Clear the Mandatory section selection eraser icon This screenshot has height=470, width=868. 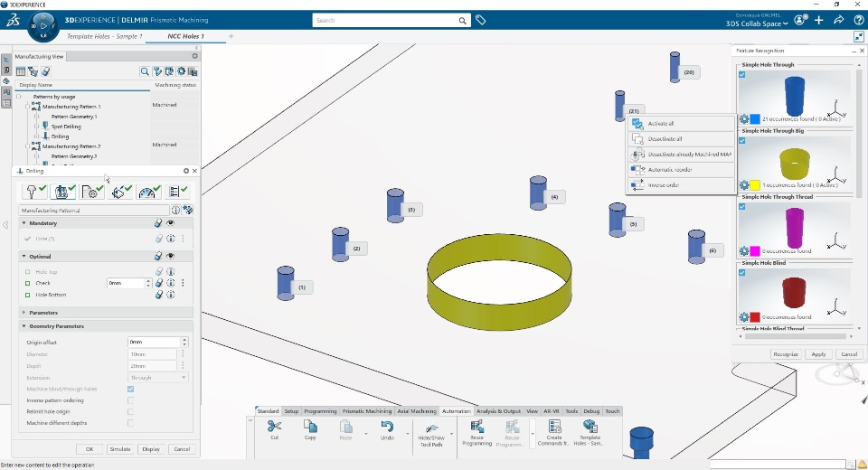(158, 223)
